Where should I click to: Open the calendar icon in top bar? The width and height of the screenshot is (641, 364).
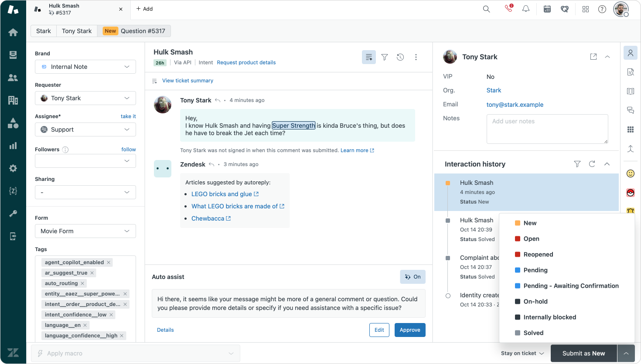pos(547,9)
